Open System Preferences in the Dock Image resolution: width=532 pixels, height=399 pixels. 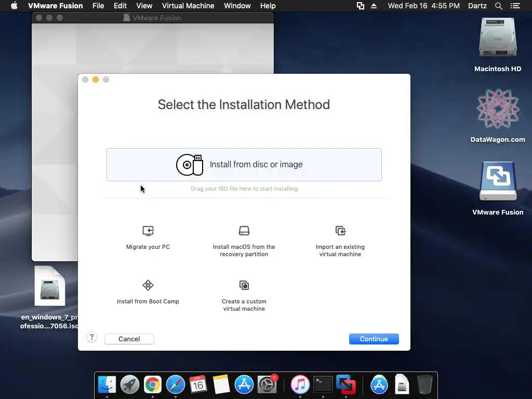click(x=267, y=384)
